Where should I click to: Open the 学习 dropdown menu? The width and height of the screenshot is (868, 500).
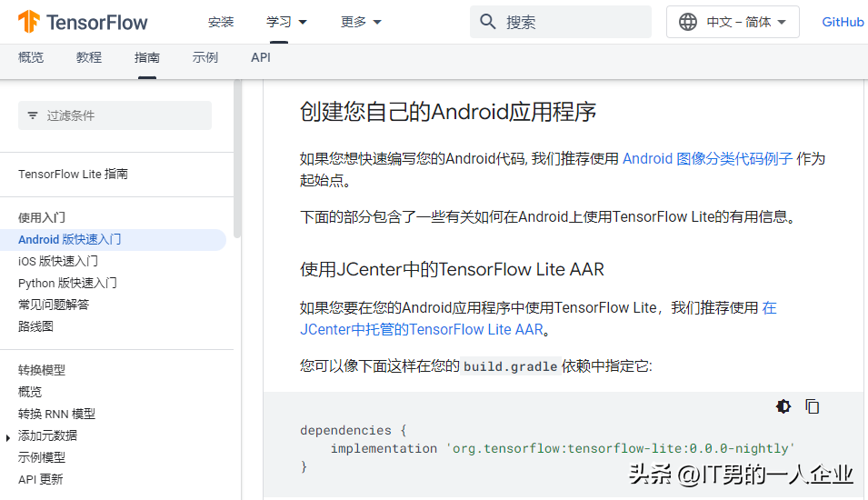286,22
